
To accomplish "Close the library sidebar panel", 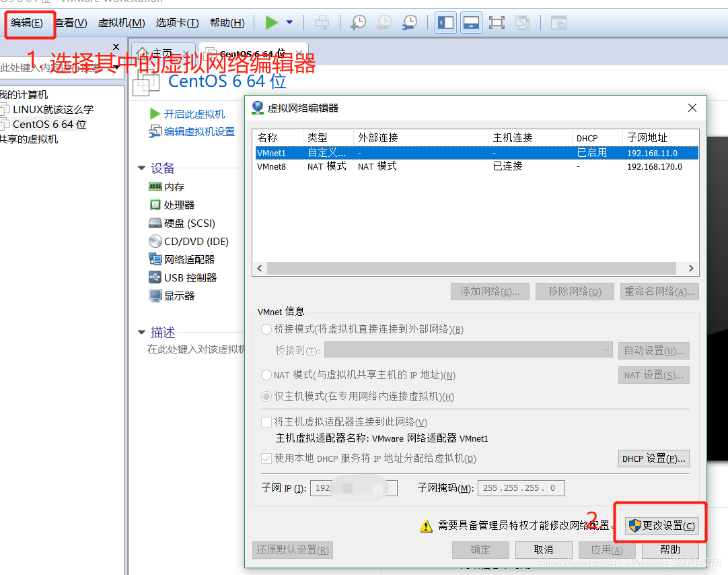I will (116, 46).
